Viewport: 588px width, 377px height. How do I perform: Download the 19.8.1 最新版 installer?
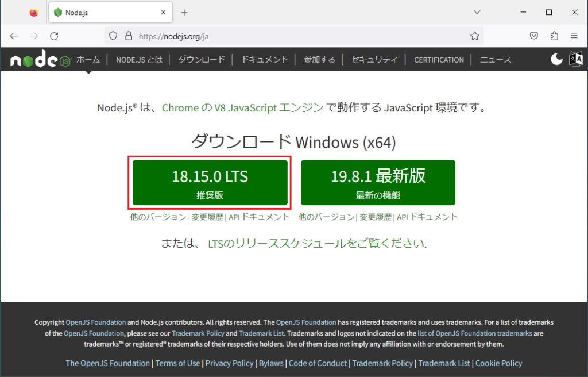(x=378, y=183)
